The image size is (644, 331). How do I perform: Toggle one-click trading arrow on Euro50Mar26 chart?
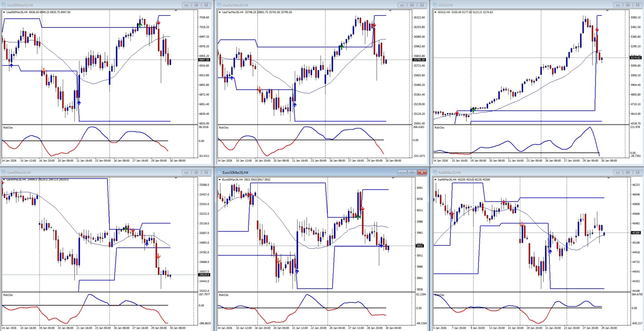click(220, 180)
